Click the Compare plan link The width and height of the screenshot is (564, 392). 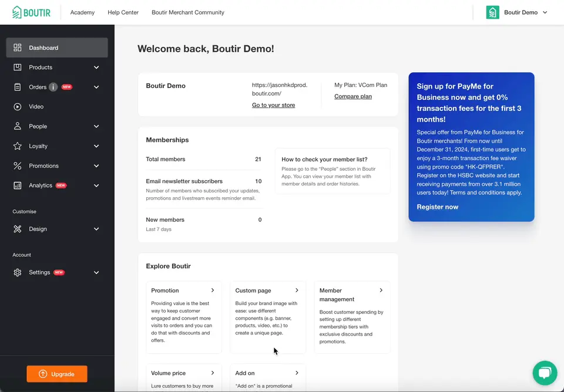coord(353,96)
